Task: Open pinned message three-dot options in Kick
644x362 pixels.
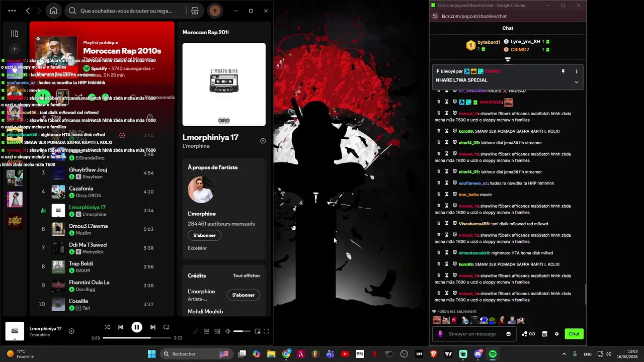Action: [x=576, y=71]
